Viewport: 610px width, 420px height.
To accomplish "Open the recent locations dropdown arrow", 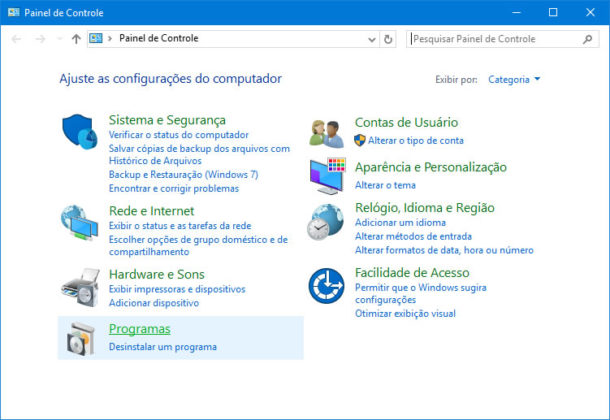I will [60, 39].
